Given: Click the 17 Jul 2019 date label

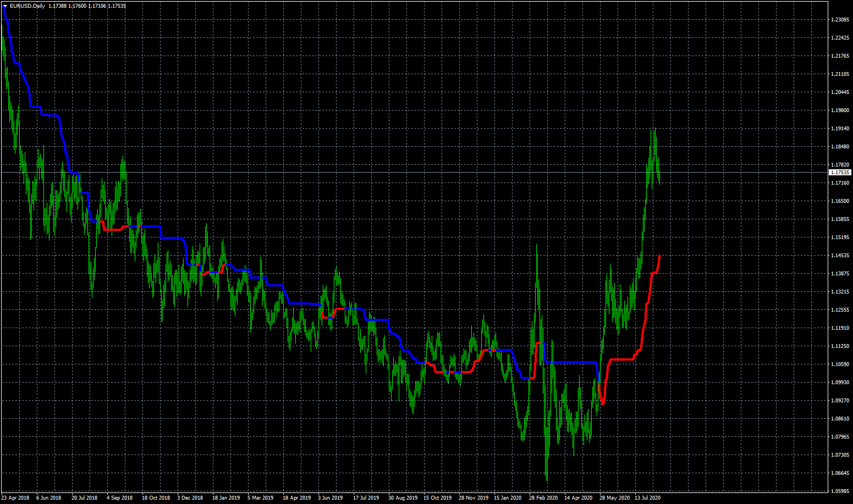Looking at the screenshot, I should click(x=366, y=498).
